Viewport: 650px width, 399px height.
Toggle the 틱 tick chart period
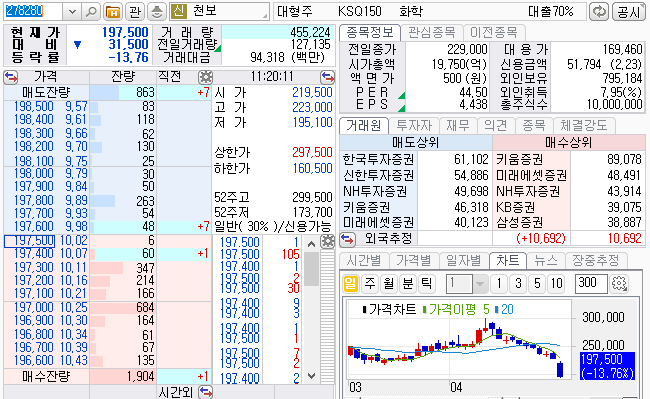pos(427,283)
